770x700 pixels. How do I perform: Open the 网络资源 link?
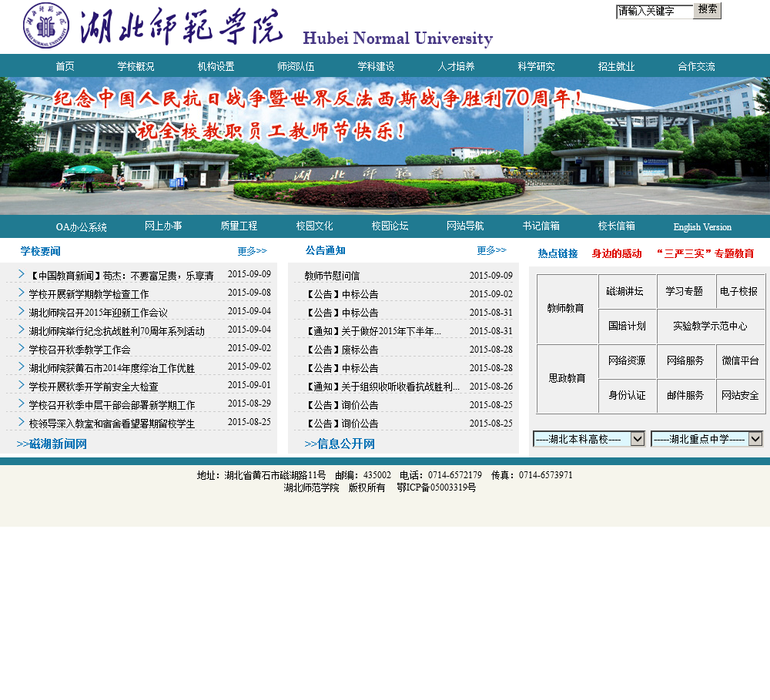627,360
